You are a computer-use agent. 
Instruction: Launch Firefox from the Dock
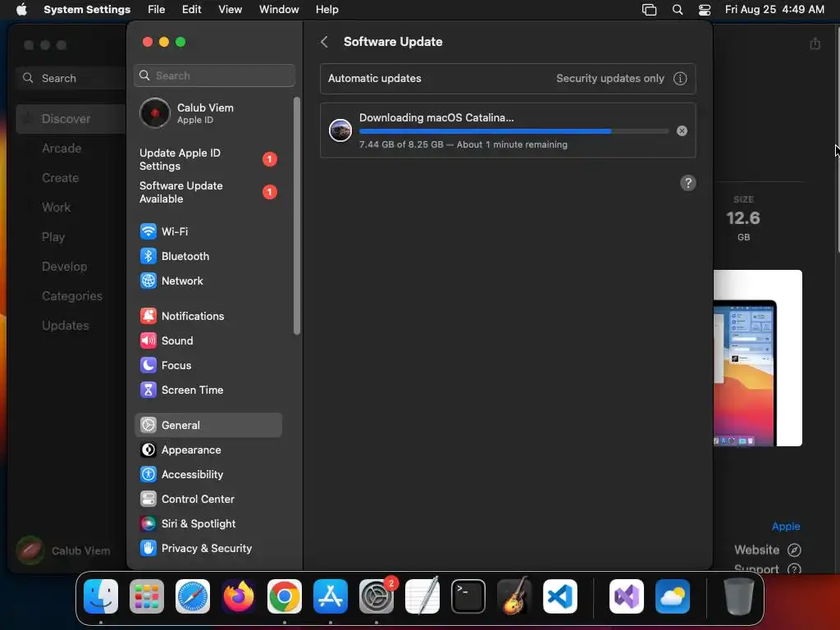(239, 596)
